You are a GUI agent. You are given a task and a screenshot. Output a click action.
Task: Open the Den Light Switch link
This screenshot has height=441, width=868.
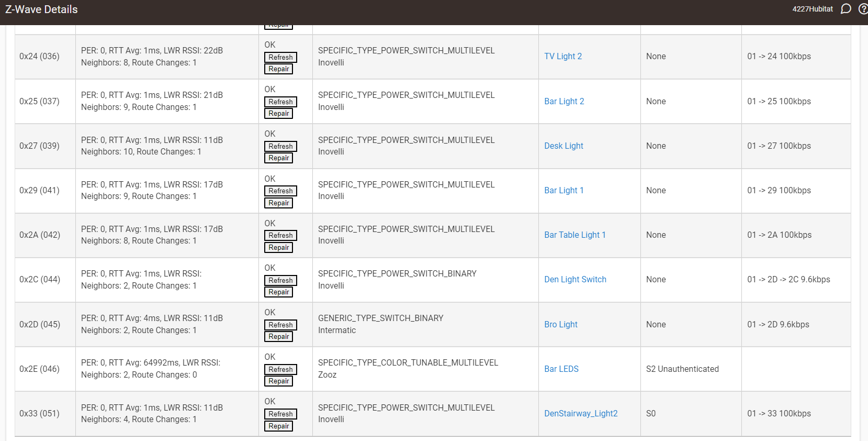tap(575, 279)
